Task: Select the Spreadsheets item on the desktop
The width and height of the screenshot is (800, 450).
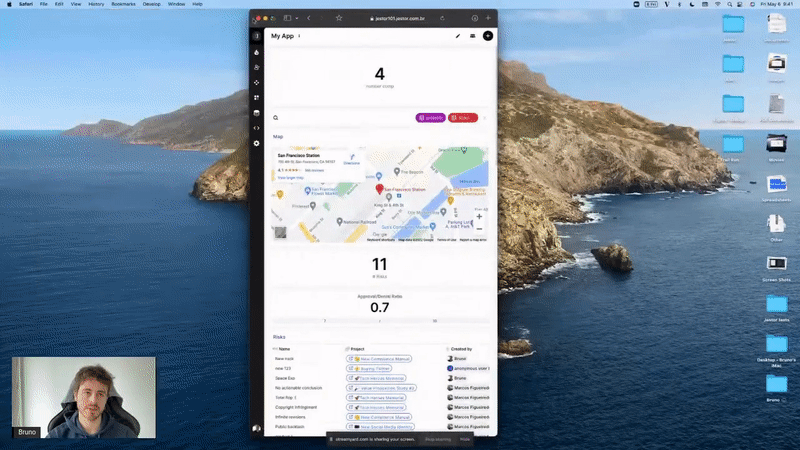Action: pos(777,188)
